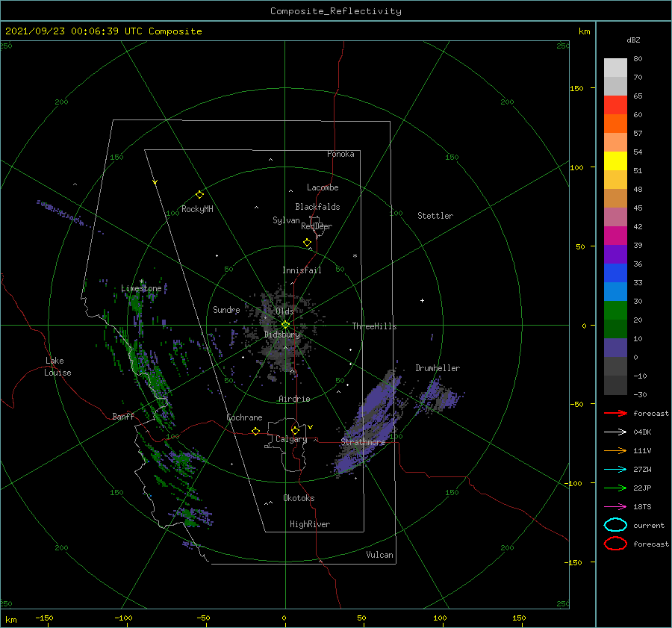Select the cyan 27ZW arrow icon

615,470
